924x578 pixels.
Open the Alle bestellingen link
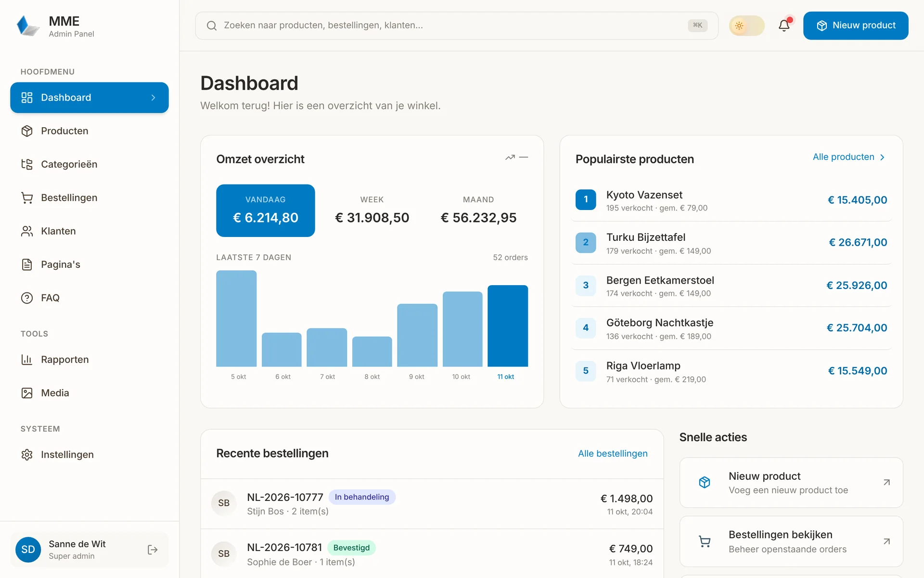(613, 454)
